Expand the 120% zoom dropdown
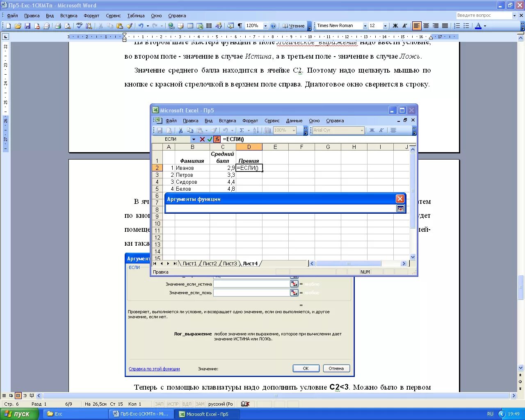525x420 pixels. click(265, 26)
